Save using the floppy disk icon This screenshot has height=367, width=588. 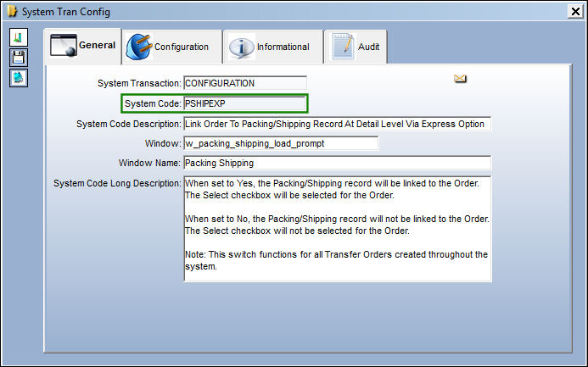tap(19, 58)
